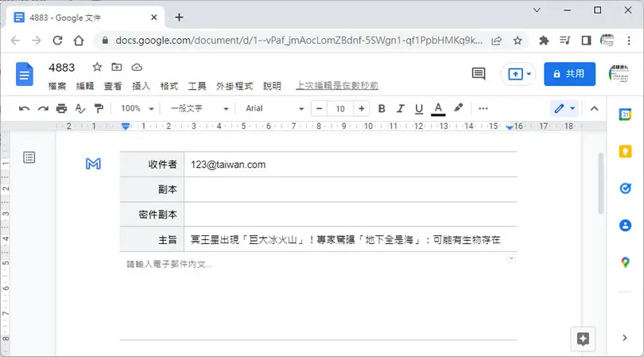
Task: Expand the 一般文字 paragraph style dropdown
Action: click(200, 108)
